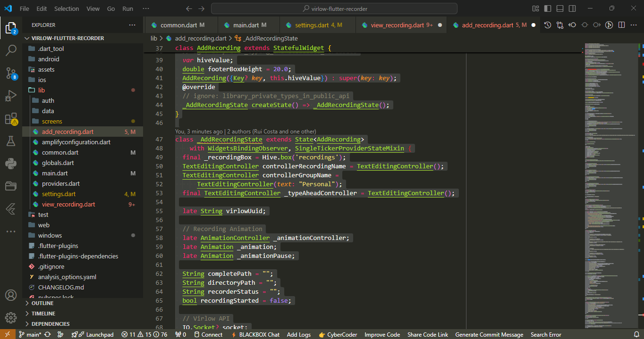Open Run and Debug view
The image size is (644, 339).
(11, 95)
